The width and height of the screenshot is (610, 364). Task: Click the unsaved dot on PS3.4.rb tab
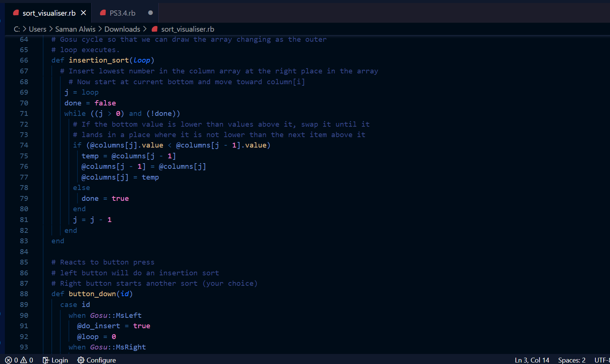pos(151,13)
